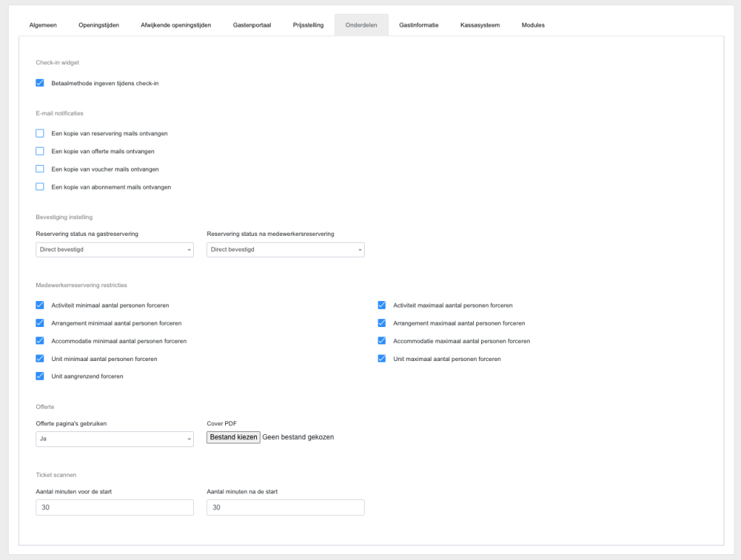The width and height of the screenshot is (741, 560).
Task: Enable kopie van reservering mails ontvangen
Action: (40, 133)
